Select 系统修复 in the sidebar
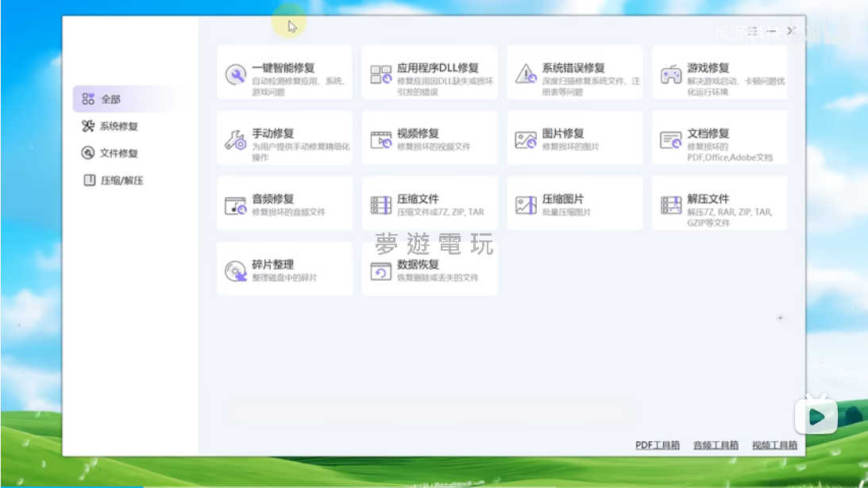The width and height of the screenshot is (868, 488). point(118,126)
